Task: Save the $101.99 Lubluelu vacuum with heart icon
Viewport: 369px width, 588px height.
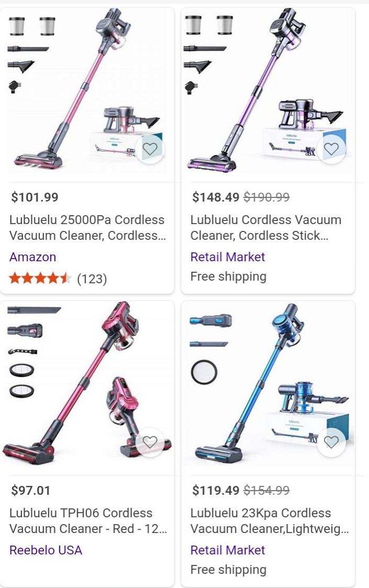Action: tap(150, 149)
